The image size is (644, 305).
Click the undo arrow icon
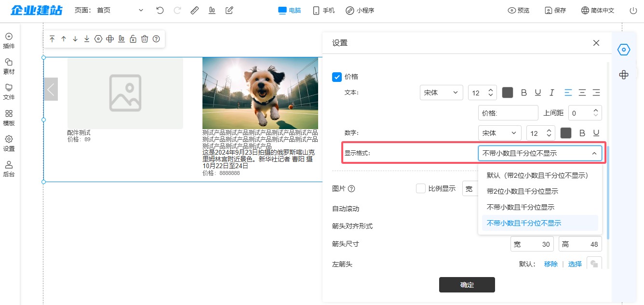[160, 10]
